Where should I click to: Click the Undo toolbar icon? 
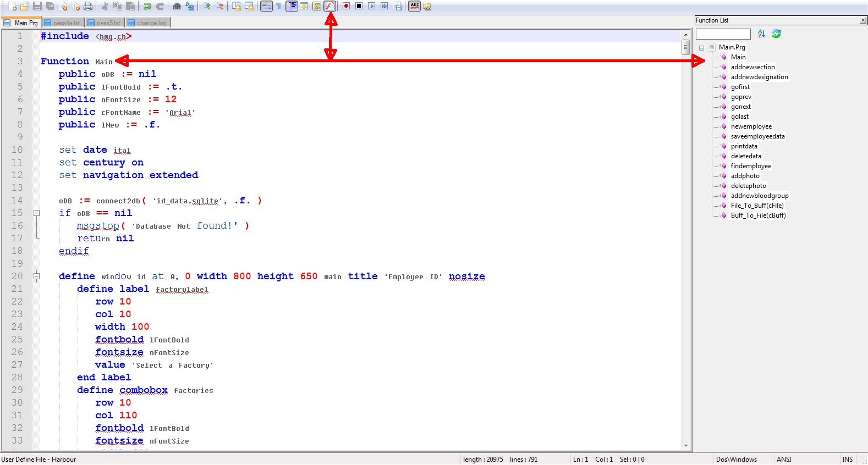[147, 6]
